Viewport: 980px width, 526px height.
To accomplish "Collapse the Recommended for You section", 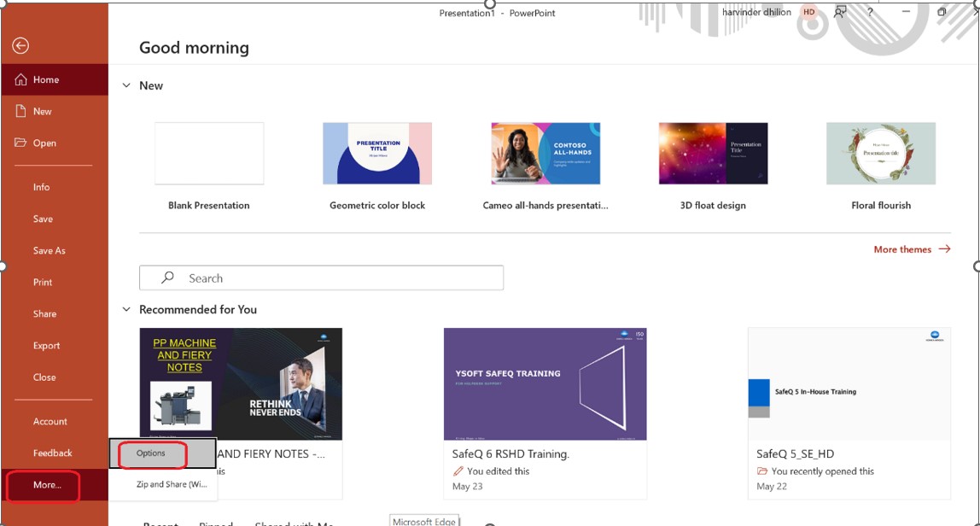I will pyautogui.click(x=126, y=309).
